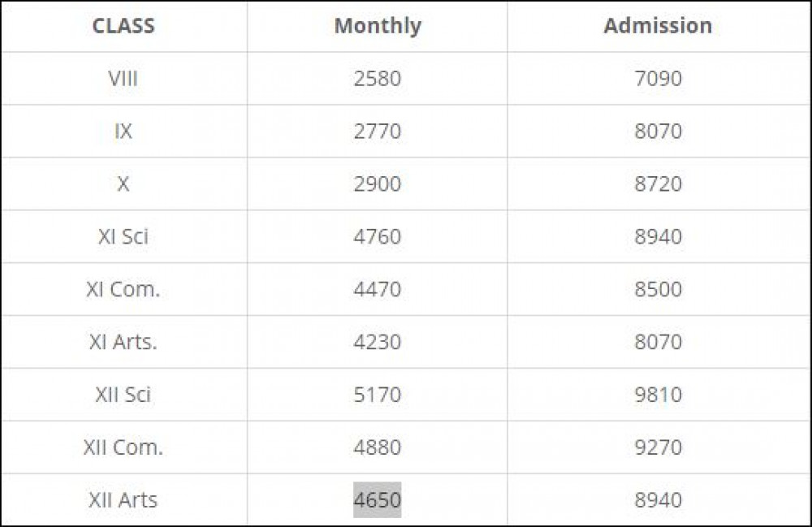Click monthly fee 4230
Viewport: 812px width, 527px height.
pyautogui.click(x=378, y=342)
